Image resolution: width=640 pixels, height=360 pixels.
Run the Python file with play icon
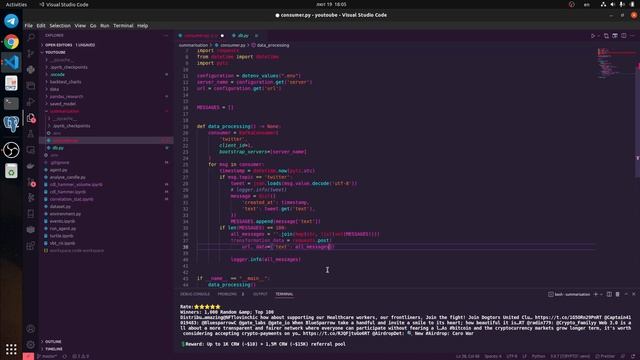[593, 36]
